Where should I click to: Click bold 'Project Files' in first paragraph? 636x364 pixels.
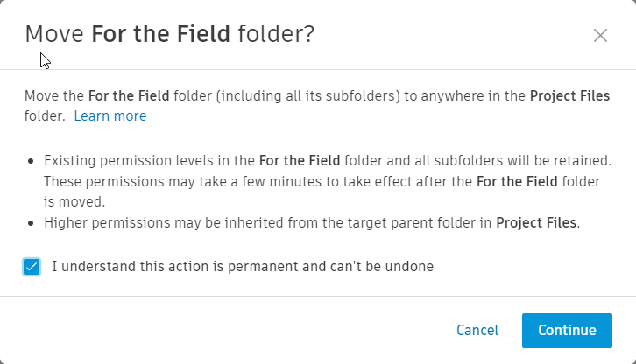[x=570, y=95]
